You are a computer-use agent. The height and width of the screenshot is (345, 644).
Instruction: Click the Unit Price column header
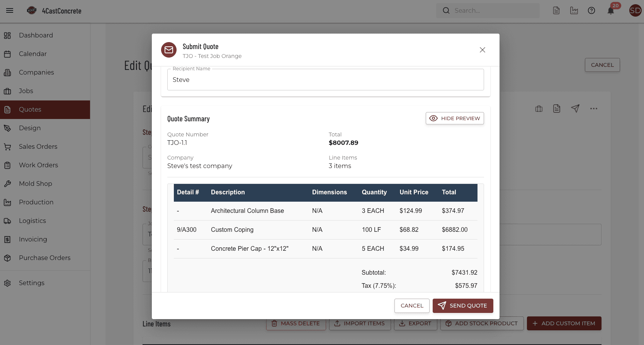tap(414, 192)
